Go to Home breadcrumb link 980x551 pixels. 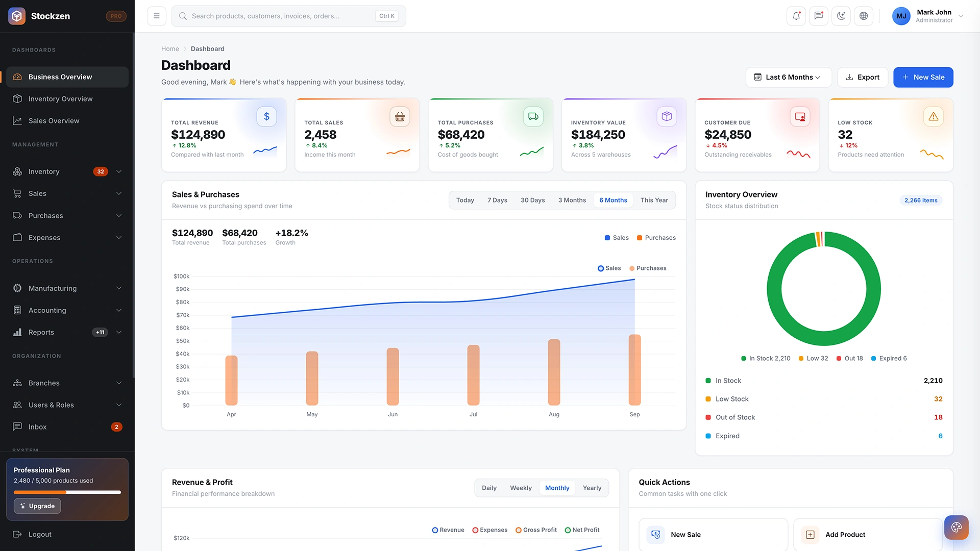(170, 49)
